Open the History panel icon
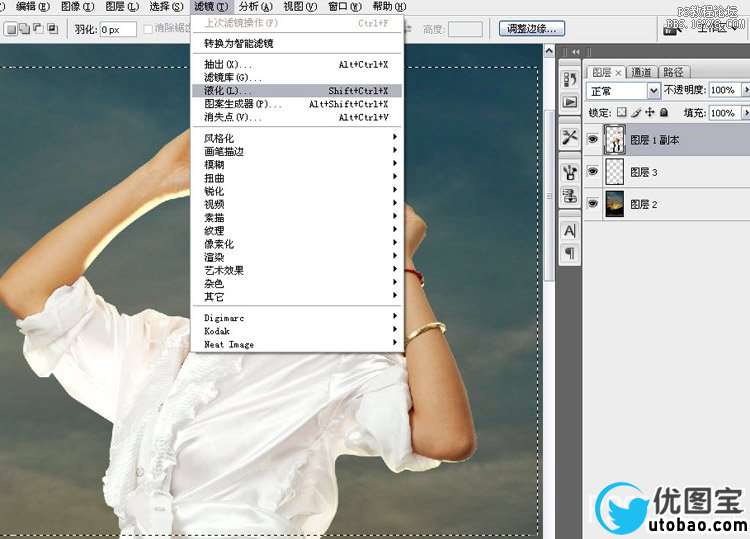The height and width of the screenshot is (539, 750). [x=570, y=79]
